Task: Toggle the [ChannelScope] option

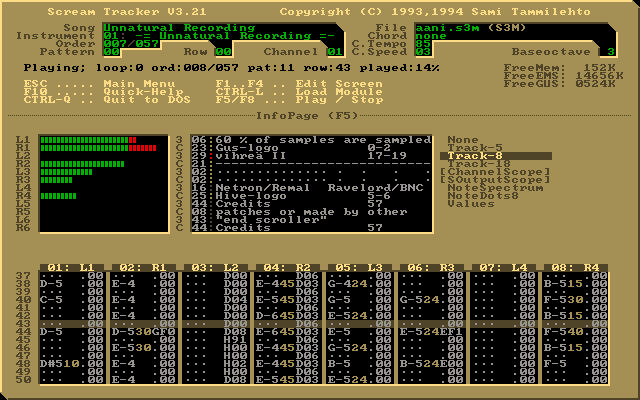Action: 495,172
